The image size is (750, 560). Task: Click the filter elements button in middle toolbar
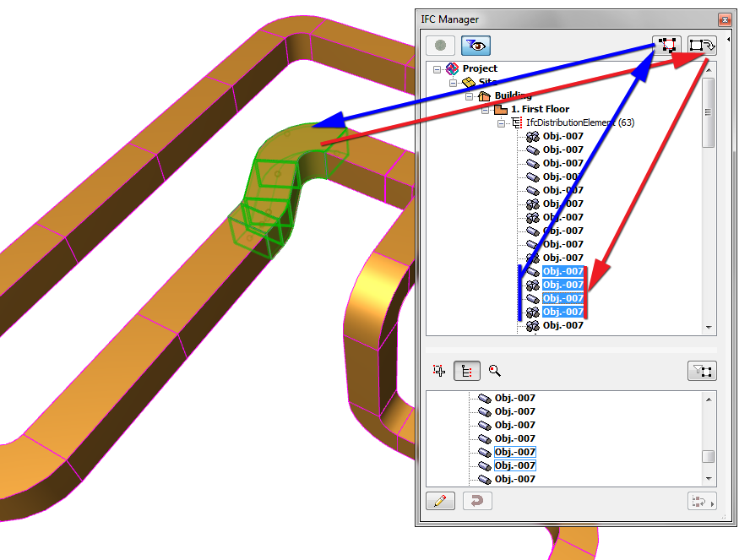(702, 371)
